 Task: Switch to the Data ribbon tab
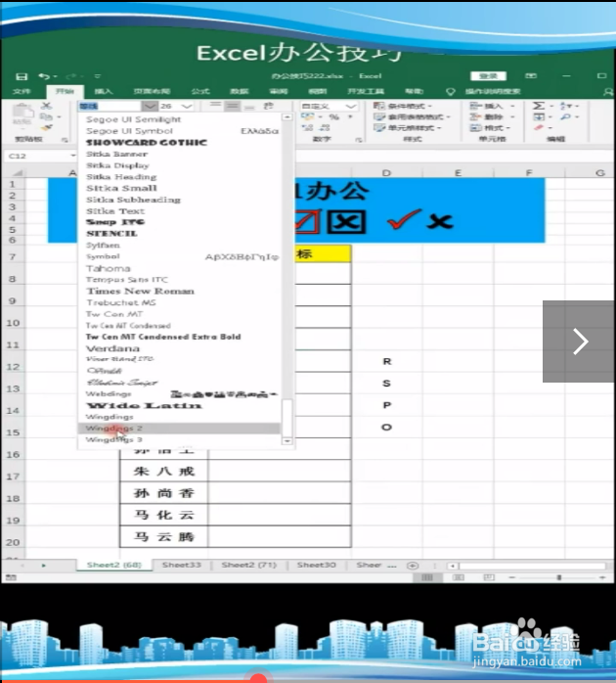[x=239, y=91]
